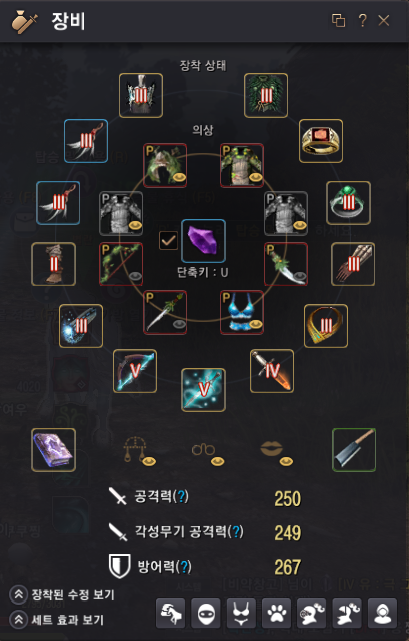The height and width of the screenshot is (641, 409).
Task: Click the glove hand icon in bottom toolbar
Action: 171,613
